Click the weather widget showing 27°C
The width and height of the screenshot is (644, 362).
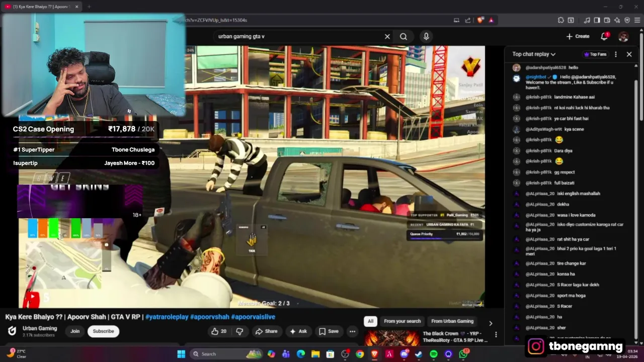pyautogui.click(x=16, y=353)
